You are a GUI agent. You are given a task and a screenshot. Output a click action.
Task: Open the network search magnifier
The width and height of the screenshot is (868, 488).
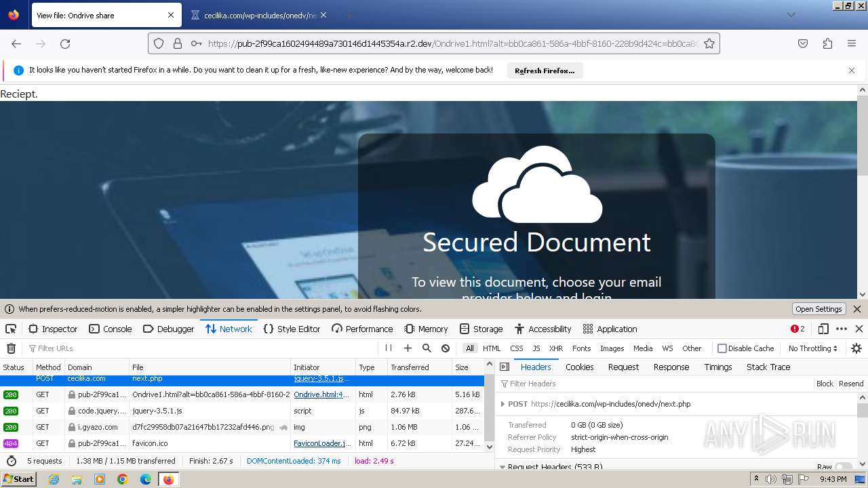pyautogui.click(x=427, y=348)
